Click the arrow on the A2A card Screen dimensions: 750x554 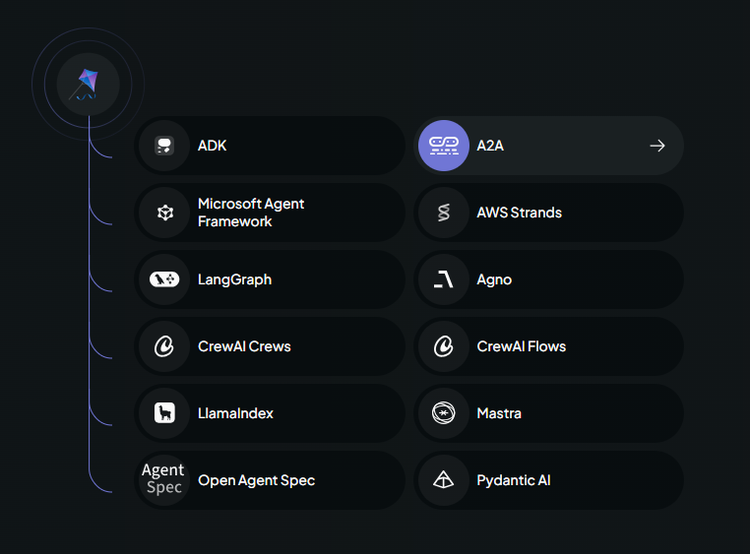pyautogui.click(x=658, y=145)
